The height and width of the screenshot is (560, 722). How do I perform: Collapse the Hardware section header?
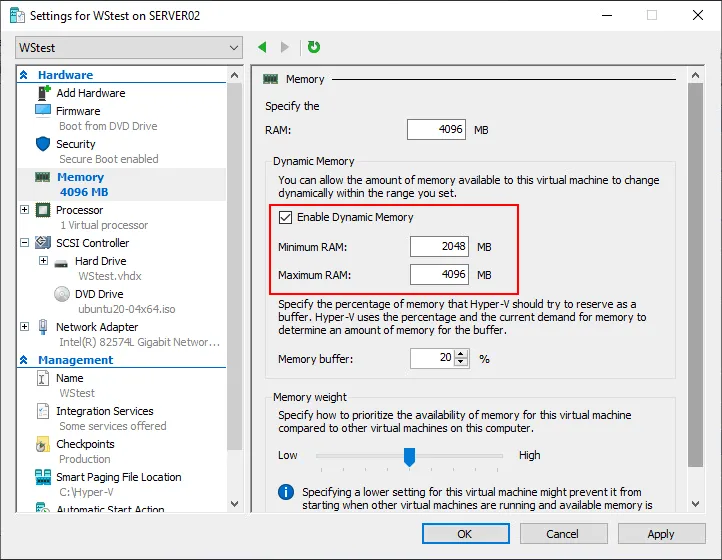click(26, 75)
